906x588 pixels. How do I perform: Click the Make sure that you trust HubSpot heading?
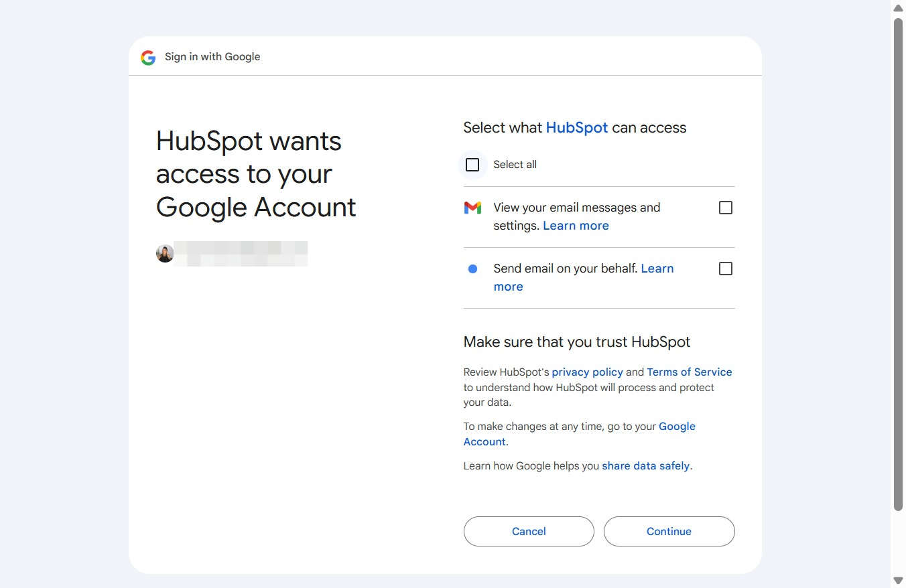click(x=577, y=342)
